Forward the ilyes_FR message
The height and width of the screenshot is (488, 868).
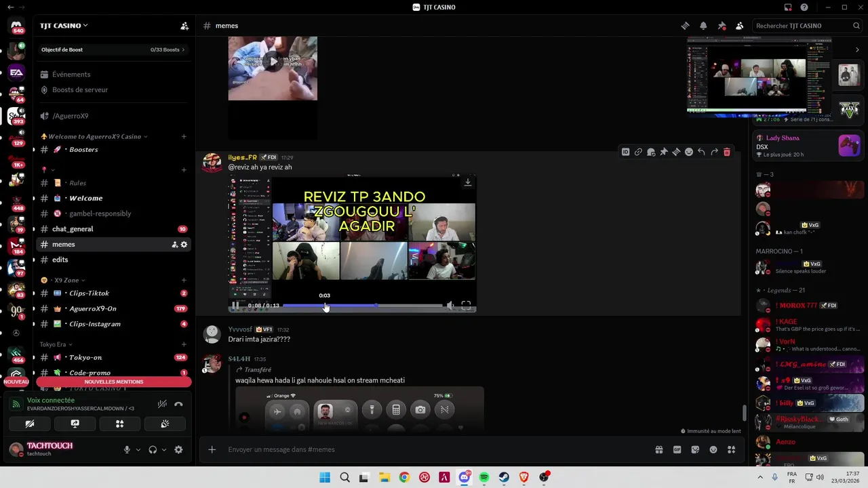[x=714, y=152]
